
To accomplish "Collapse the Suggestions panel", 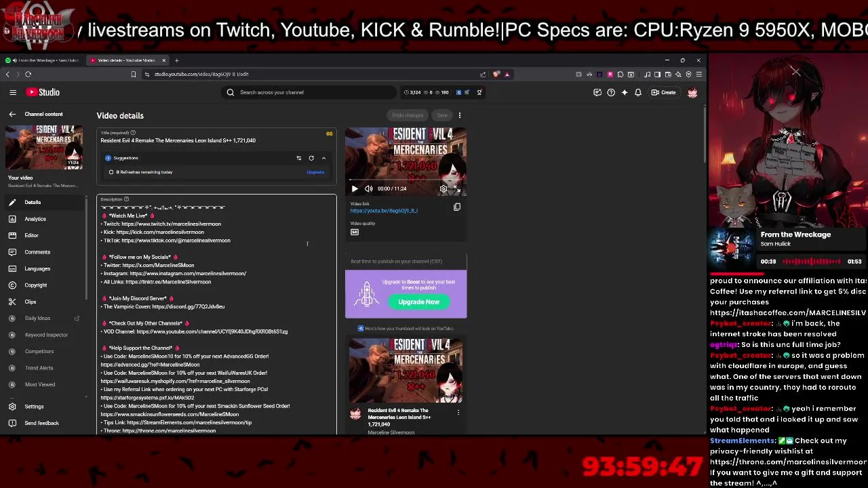I will coord(323,158).
